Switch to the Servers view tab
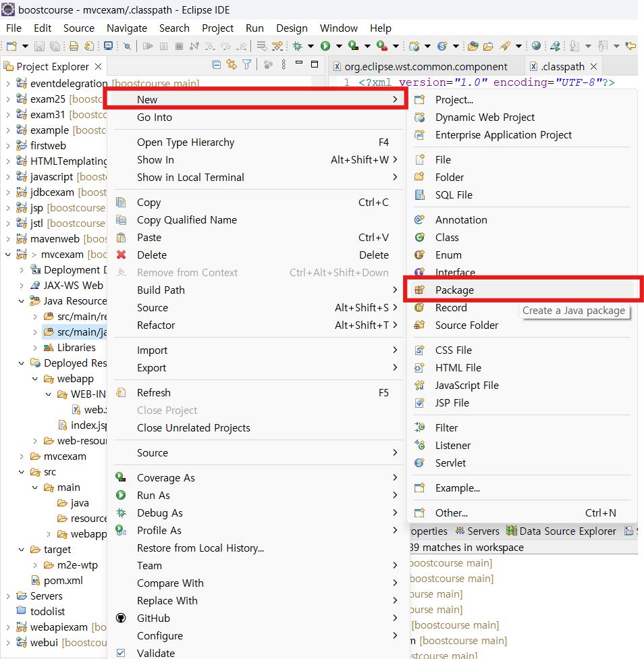The width and height of the screenshot is (644, 659). click(478, 531)
